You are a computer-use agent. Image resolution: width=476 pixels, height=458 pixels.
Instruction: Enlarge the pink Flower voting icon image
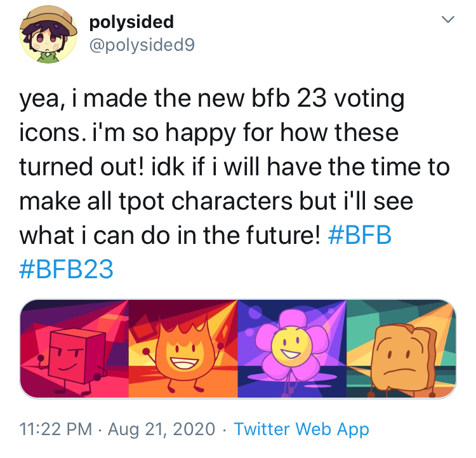click(291, 349)
